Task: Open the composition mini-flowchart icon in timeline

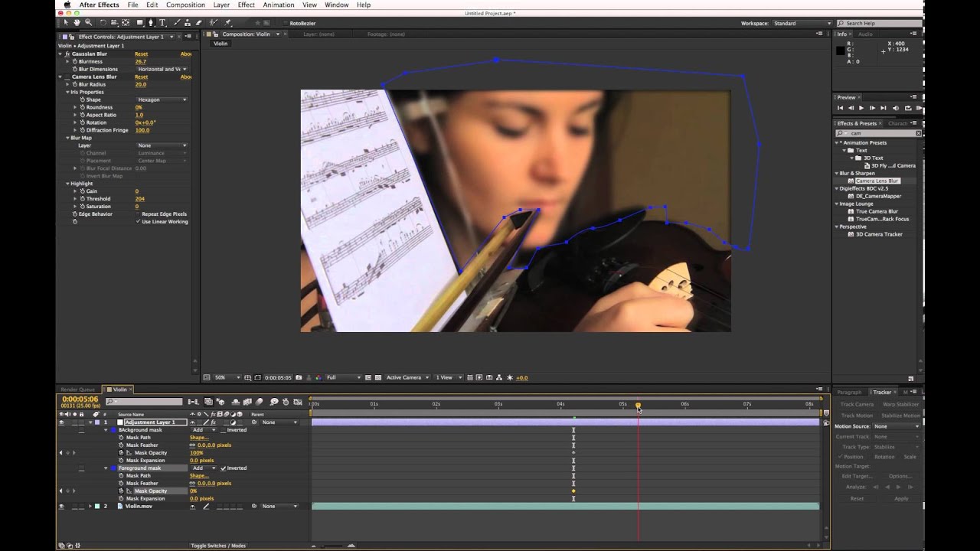Action: pos(194,402)
